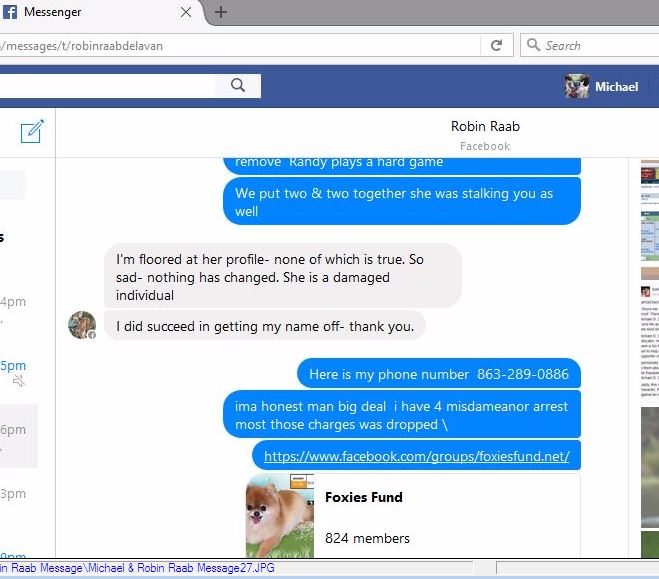This screenshot has height=579, width=659.
Task: Open the Foxies Fund group preview card
Action: 413,516
